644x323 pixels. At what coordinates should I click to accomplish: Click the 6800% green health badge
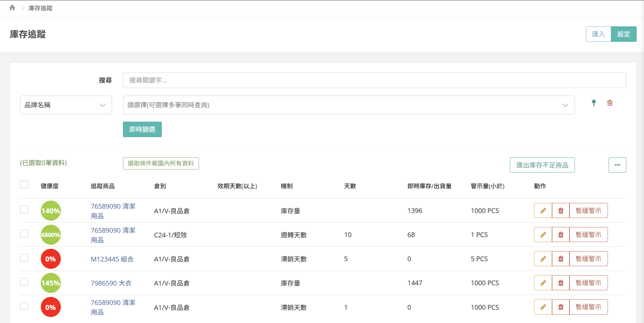(x=51, y=235)
